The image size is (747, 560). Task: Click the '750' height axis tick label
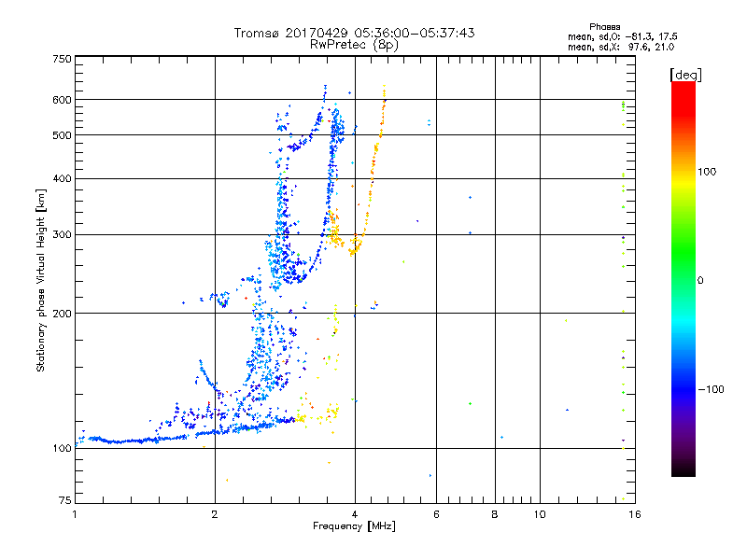coord(63,59)
